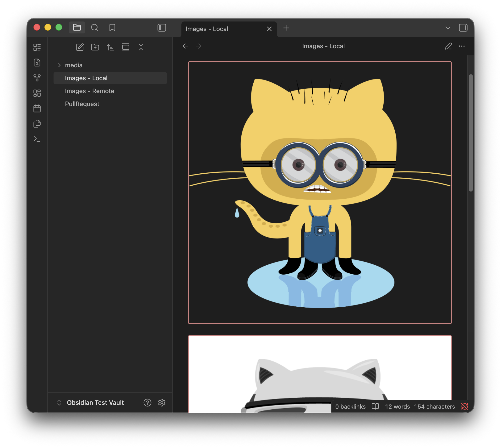Create a new folder
Screen dimensions: 501x448
[95, 47]
